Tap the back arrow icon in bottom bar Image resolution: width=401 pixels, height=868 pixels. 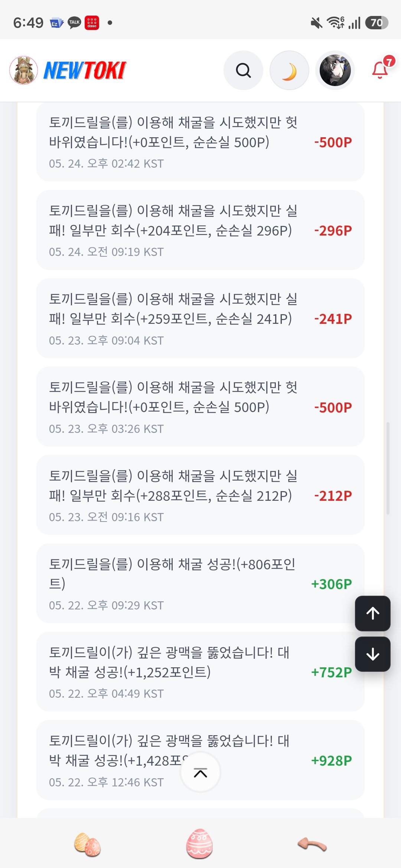point(312,844)
